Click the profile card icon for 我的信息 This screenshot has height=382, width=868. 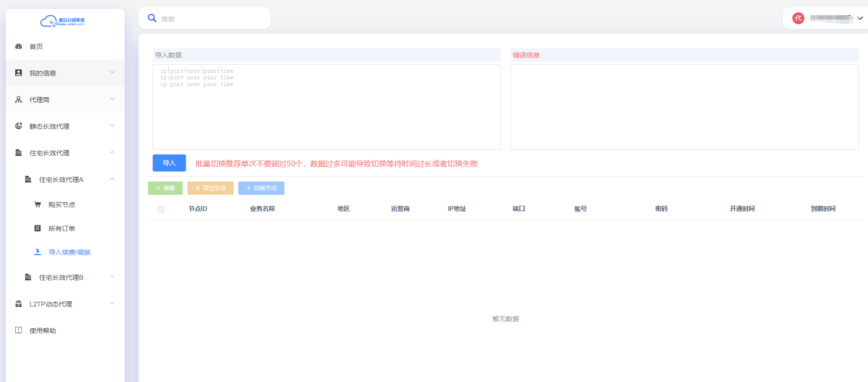(x=19, y=73)
